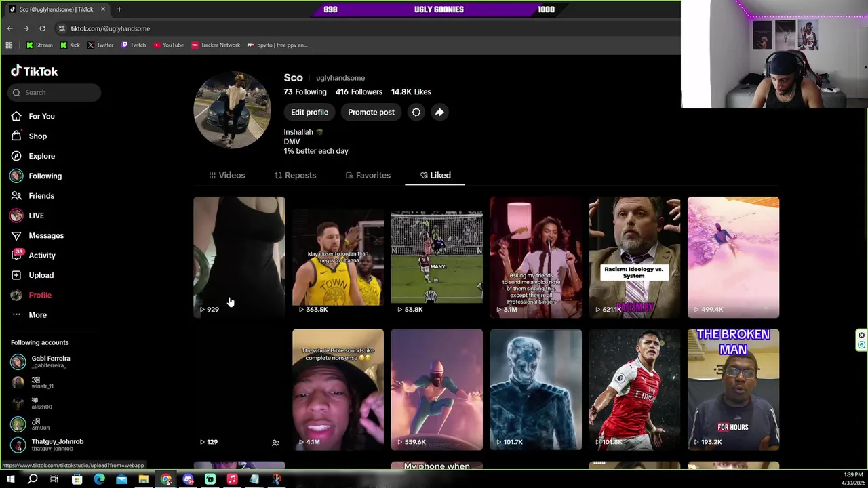Open the YouTube bookmark
868x488 pixels.
169,45
